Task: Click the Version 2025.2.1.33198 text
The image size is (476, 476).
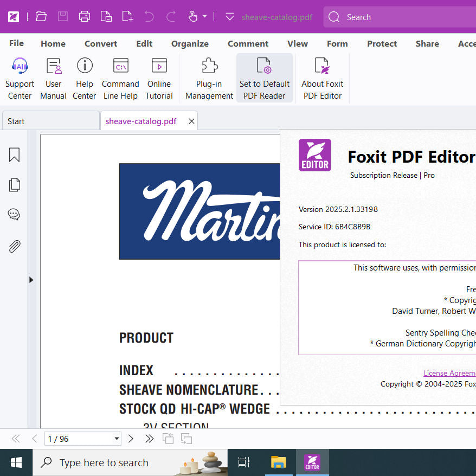Action: tap(338, 209)
